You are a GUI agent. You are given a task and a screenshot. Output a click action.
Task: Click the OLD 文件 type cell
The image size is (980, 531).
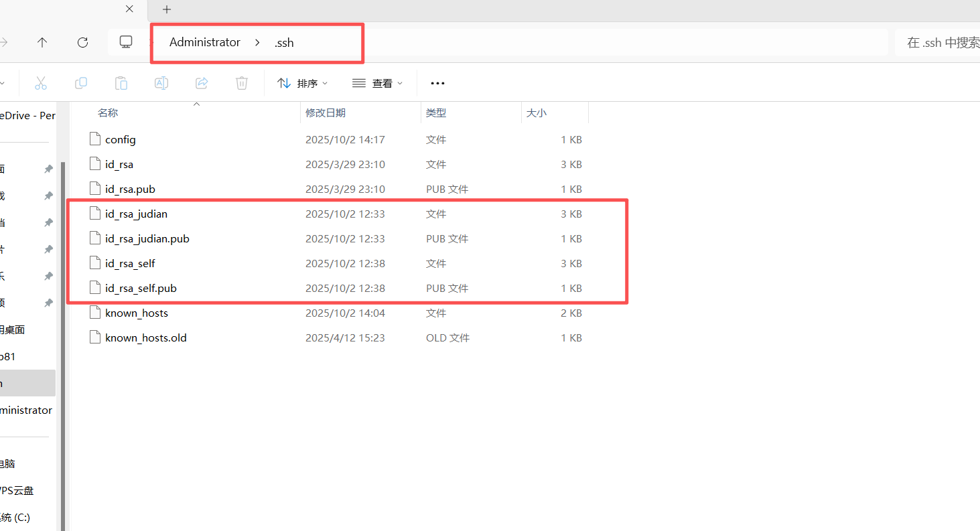click(447, 337)
